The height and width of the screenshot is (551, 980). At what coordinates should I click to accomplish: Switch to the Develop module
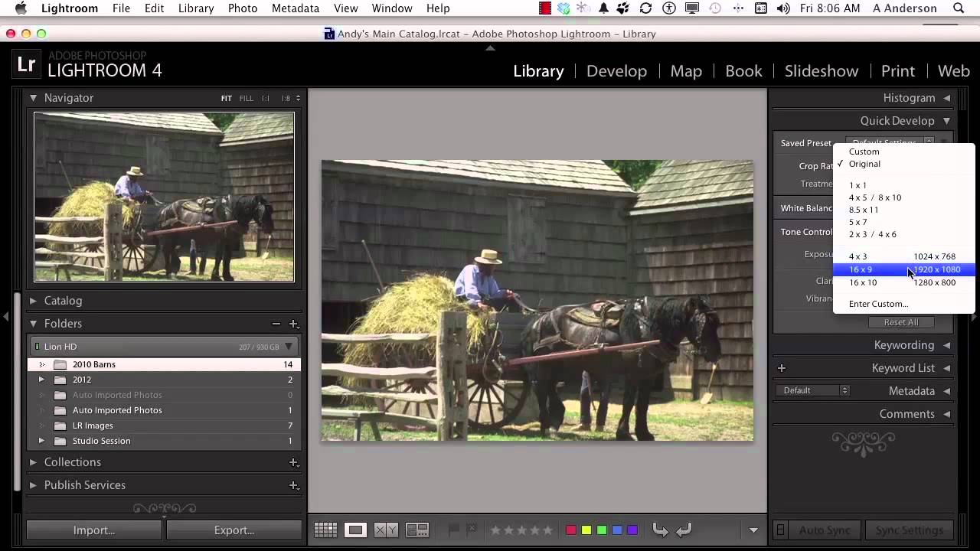[x=616, y=71]
